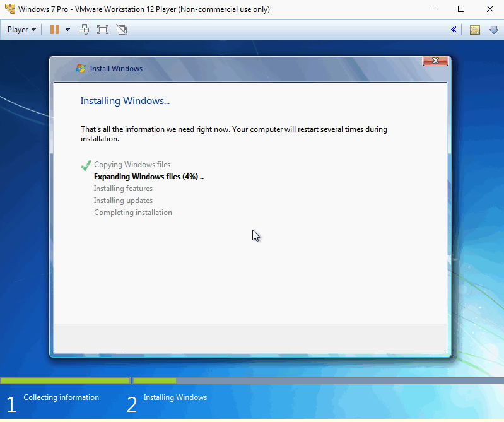Screen dimensions: 504x422
Task: Open the Player menu
Action: [x=21, y=30]
